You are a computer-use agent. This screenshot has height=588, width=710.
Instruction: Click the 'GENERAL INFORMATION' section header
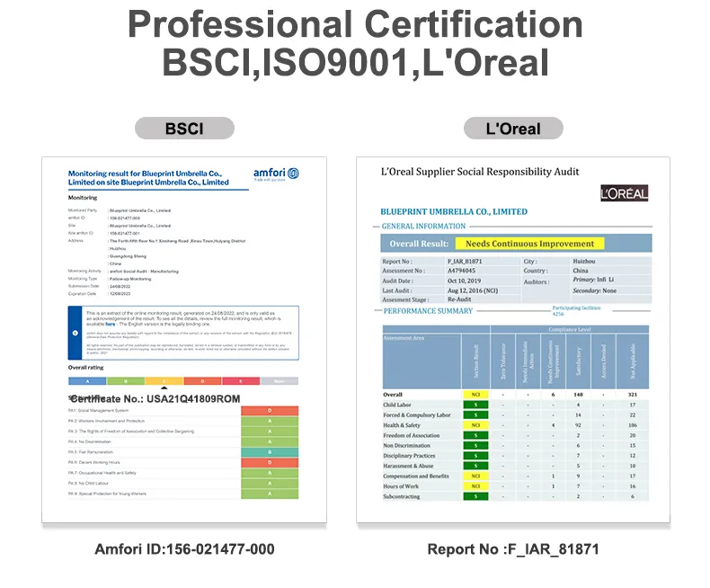(423, 226)
